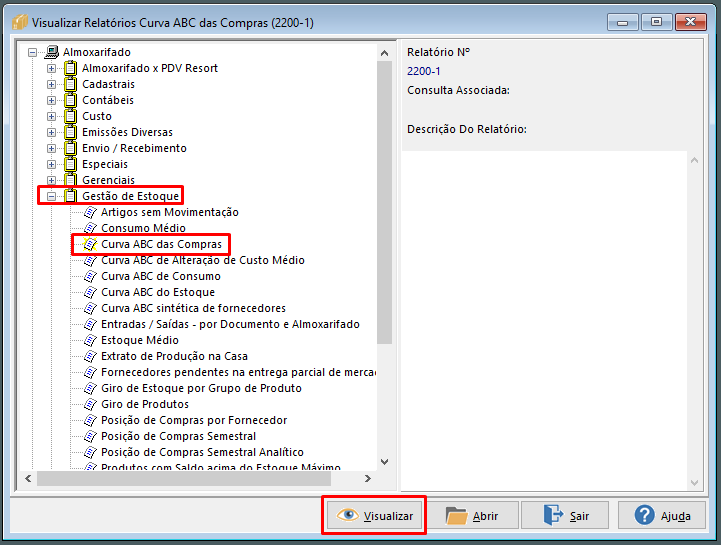Expand the Envio / Recebimento folder
The width and height of the screenshot is (721, 545).
pos(52,149)
